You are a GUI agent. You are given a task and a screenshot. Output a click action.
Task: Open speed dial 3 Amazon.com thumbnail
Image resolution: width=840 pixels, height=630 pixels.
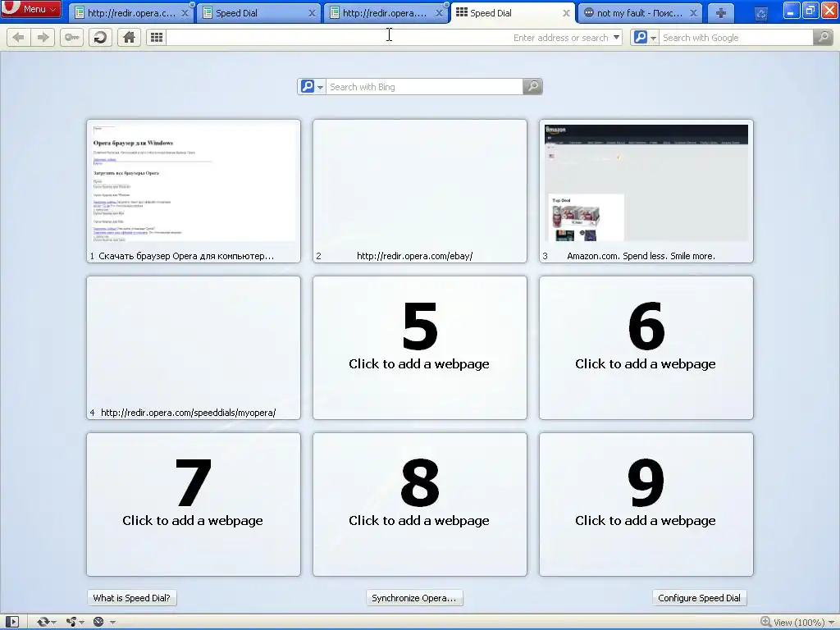tap(646, 191)
